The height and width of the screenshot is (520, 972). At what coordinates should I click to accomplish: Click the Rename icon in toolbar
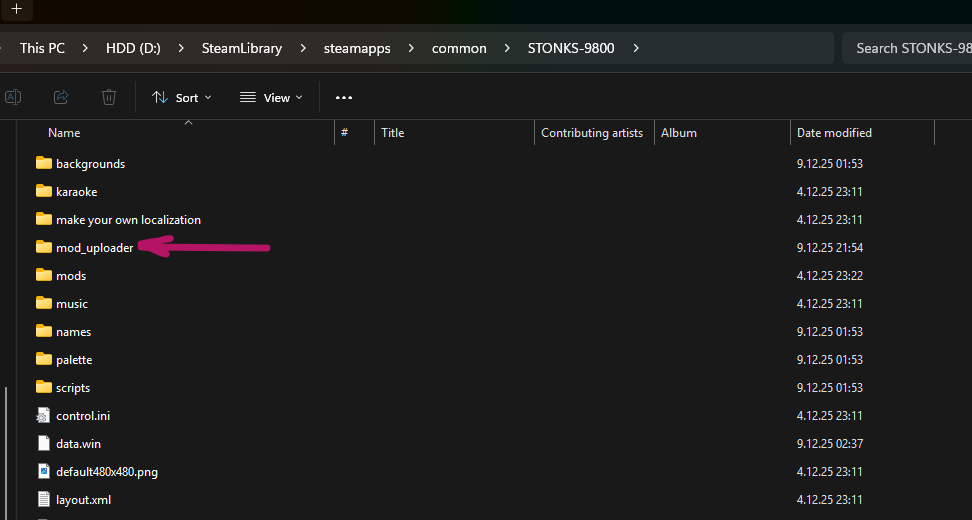point(13,97)
